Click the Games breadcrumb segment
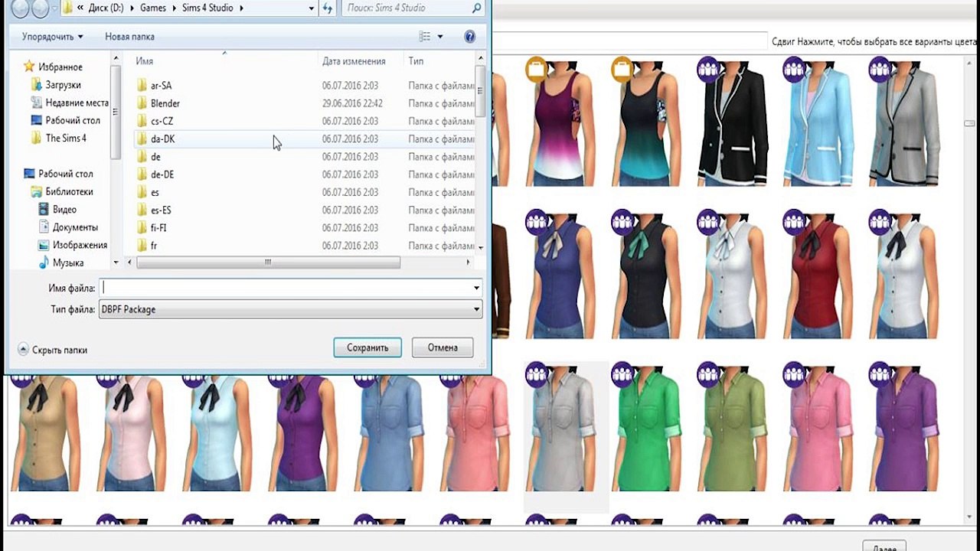The image size is (980, 551). click(x=153, y=8)
